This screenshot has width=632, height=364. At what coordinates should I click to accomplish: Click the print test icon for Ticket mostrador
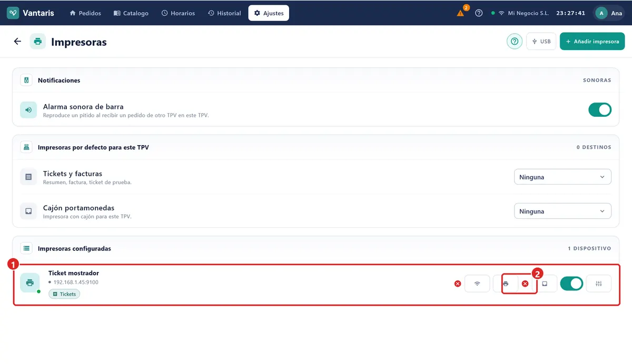[506, 284]
